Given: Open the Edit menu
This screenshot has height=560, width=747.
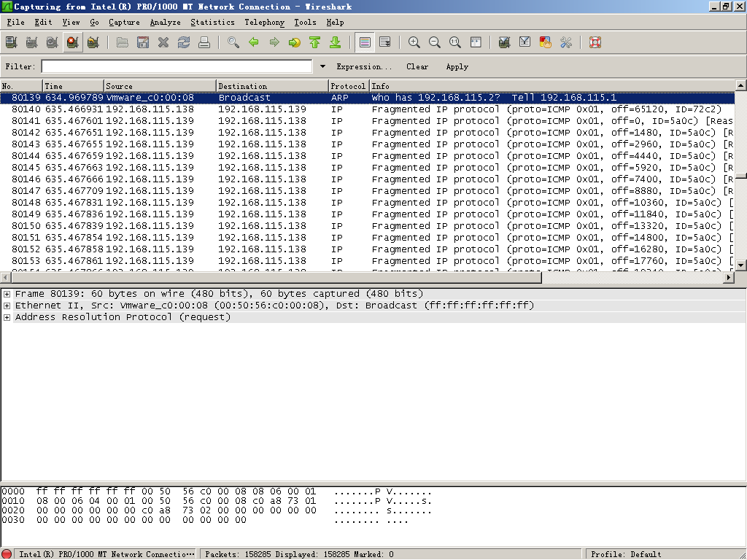Looking at the screenshot, I should point(43,22).
